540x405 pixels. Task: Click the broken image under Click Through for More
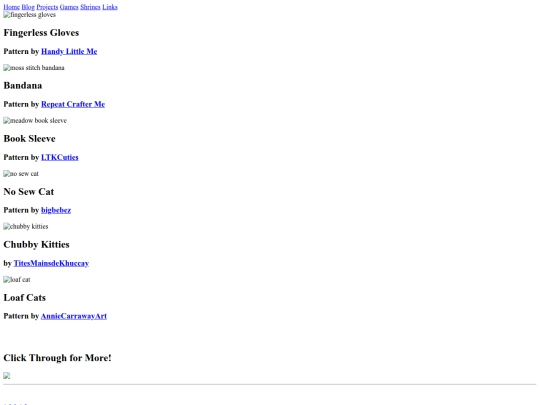[x=7, y=376]
